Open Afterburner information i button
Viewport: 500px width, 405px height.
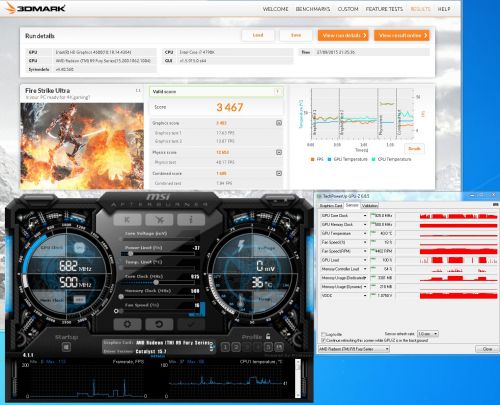[x=191, y=220]
